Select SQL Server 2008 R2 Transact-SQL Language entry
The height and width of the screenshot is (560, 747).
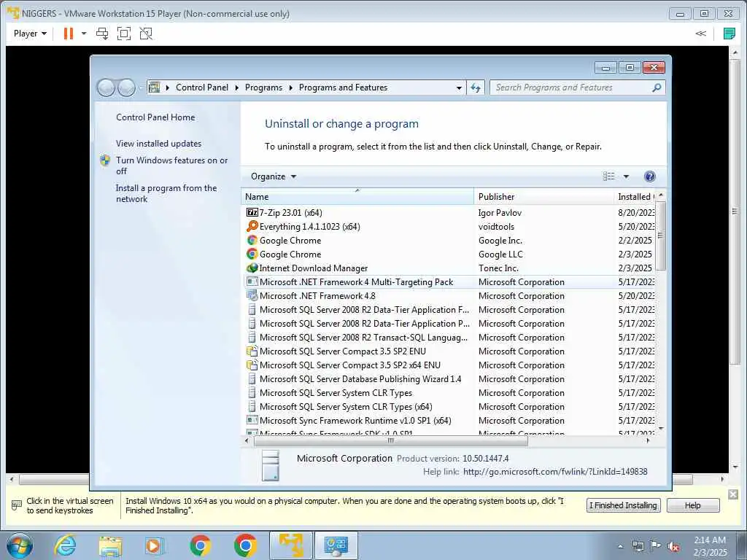[x=449, y=337]
